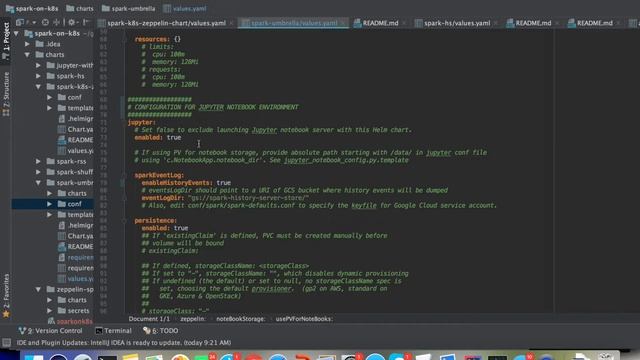Click the 'enableHistoryEvents: true' line
The height and width of the screenshot is (360, 640).
[x=186, y=182]
